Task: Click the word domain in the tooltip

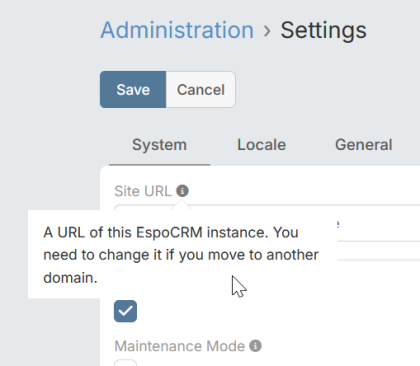Action: [x=70, y=278]
